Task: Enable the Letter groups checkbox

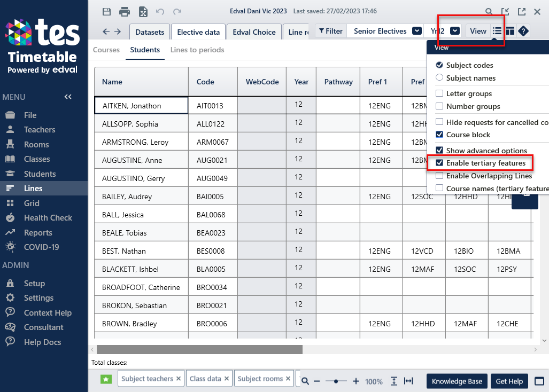Action: [x=439, y=93]
